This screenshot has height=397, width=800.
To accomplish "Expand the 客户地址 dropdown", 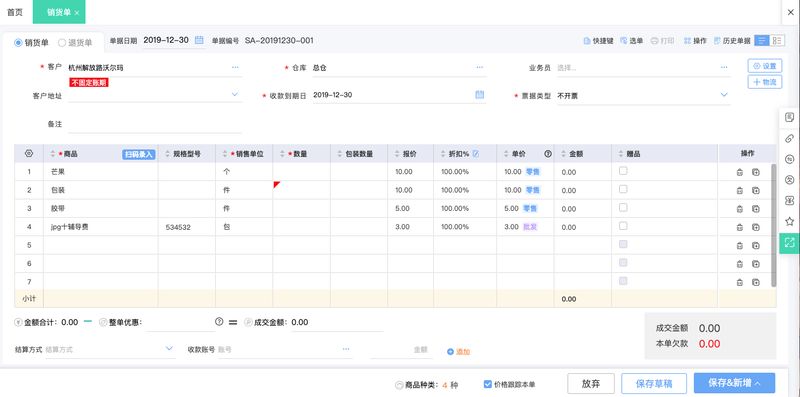I will tap(235, 94).
